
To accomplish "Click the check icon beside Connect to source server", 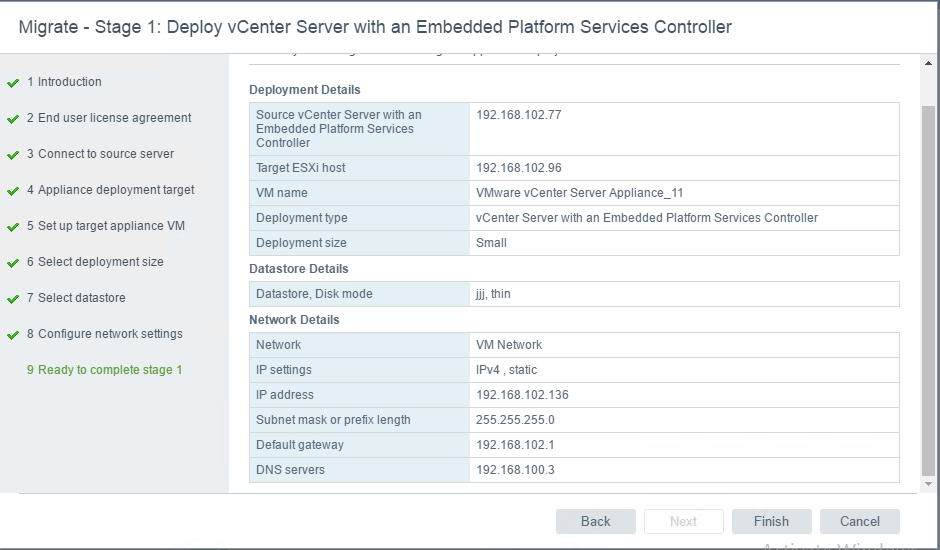I will click(x=13, y=155).
